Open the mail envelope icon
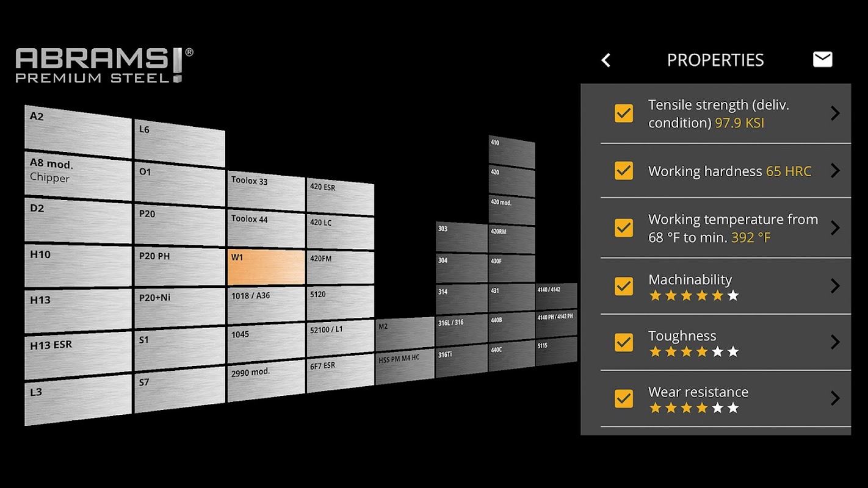Screen dimensions: 868x488 pos(822,59)
